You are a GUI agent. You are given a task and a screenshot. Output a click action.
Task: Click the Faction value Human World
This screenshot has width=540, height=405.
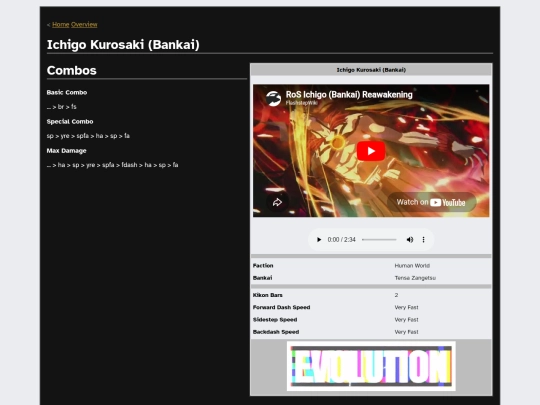[412, 266]
